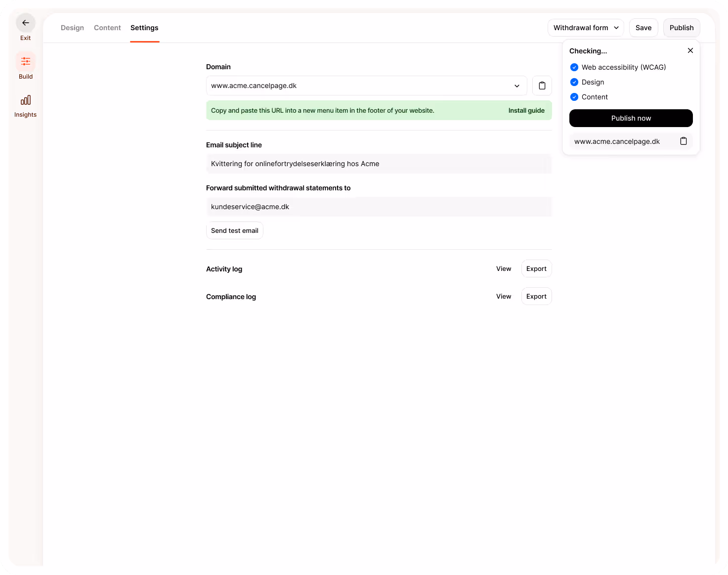Click the "Compliance log" label

(x=231, y=297)
